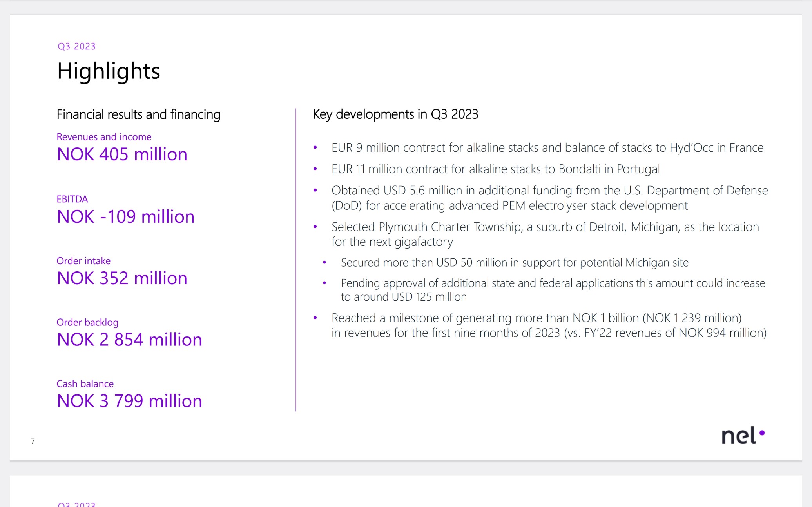Image resolution: width=812 pixels, height=507 pixels.
Task: Click the NOK 405 million revenue figure
Action: click(122, 154)
